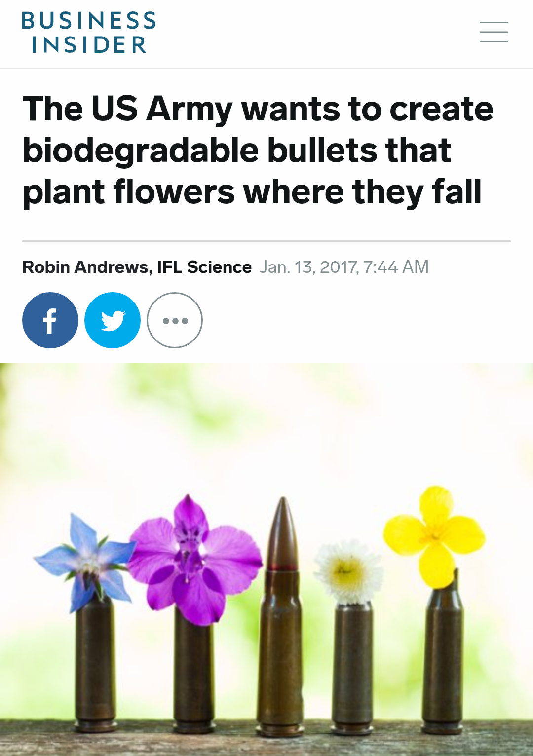Go to Business Insider home via logo
533x756 pixels.
89,33
